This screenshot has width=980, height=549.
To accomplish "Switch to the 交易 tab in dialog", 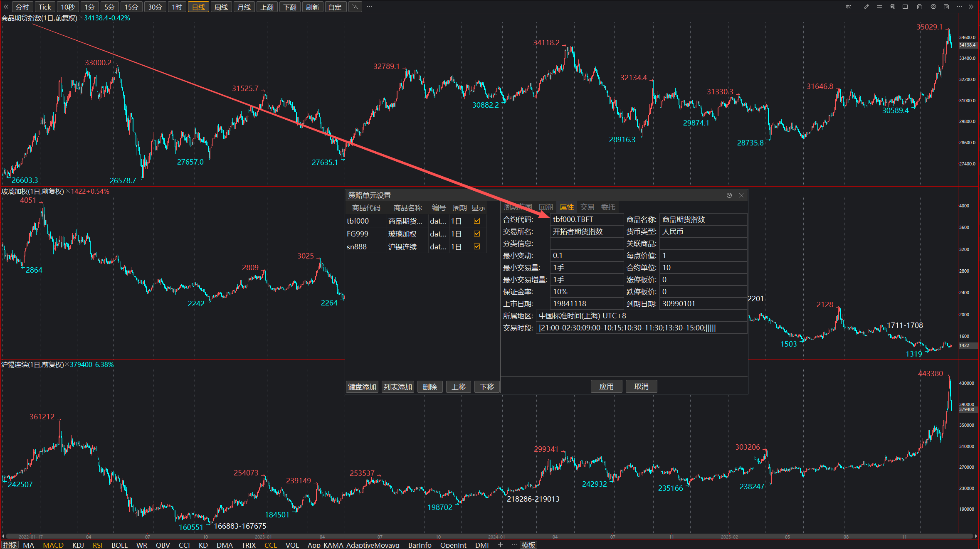I will point(587,207).
